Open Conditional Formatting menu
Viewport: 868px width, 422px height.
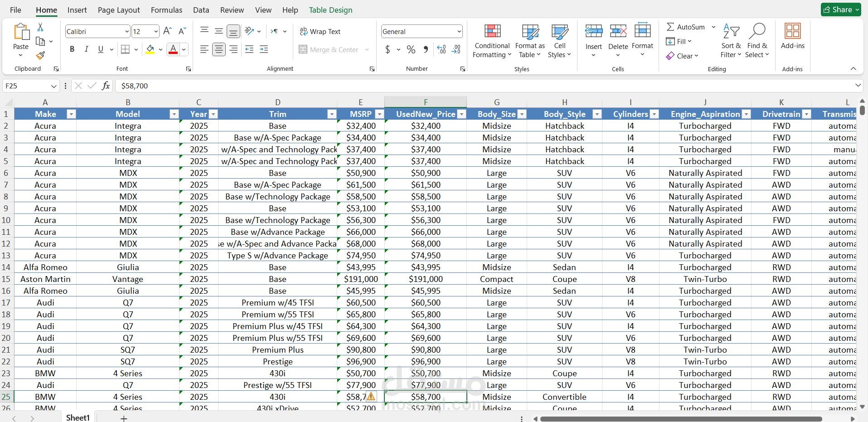point(492,41)
